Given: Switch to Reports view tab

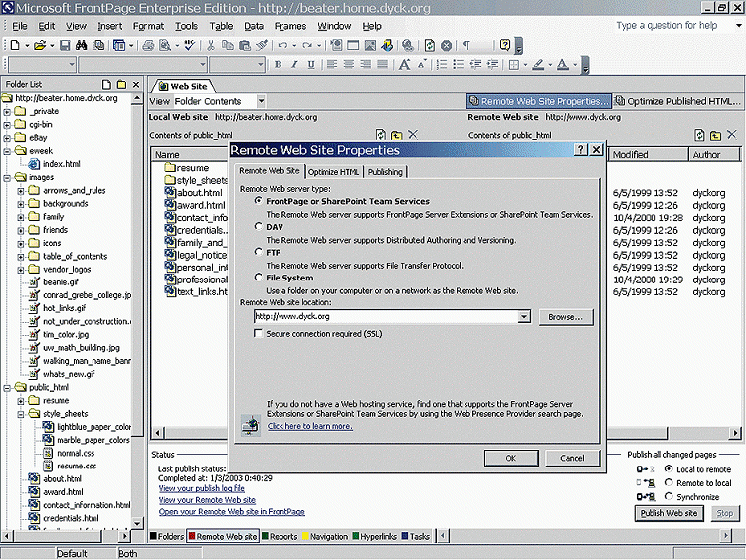Looking at the screenshot, I should tap(280, 536).
